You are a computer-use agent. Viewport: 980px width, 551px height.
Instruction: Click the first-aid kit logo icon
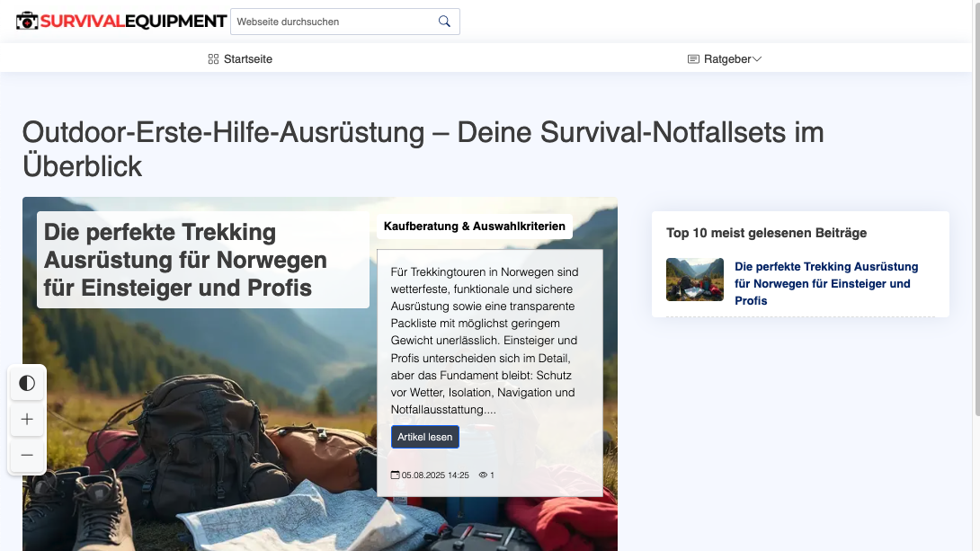(27, 21)
